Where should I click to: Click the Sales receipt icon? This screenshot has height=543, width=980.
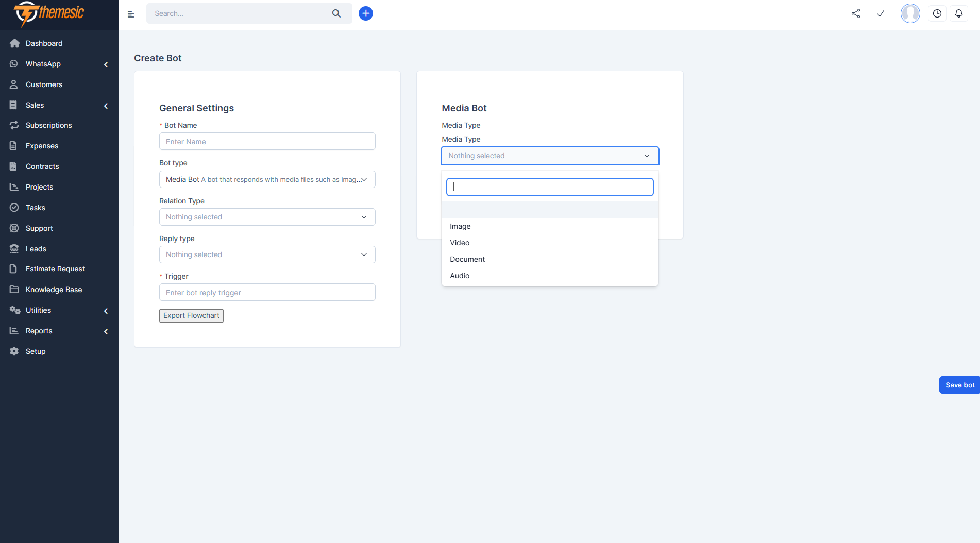click(x=13, y=105)
